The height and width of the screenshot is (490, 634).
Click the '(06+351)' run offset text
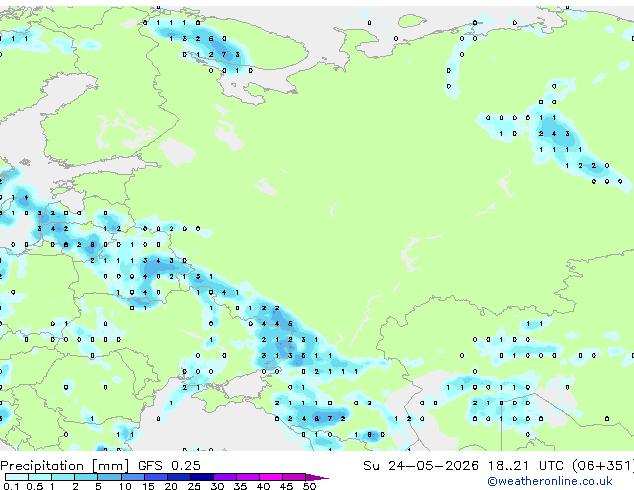[x=603, y=466]
